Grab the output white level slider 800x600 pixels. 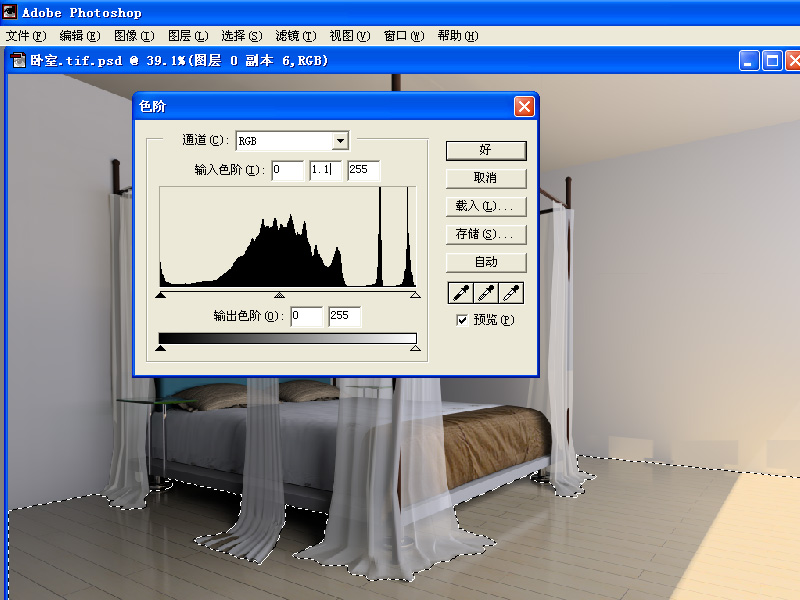point(415,348)
